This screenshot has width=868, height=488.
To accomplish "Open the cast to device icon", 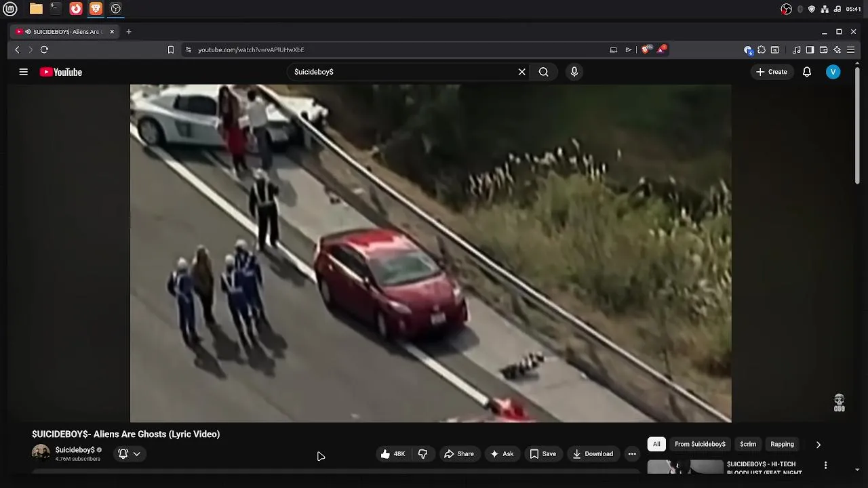I will [x=614, y=49].
